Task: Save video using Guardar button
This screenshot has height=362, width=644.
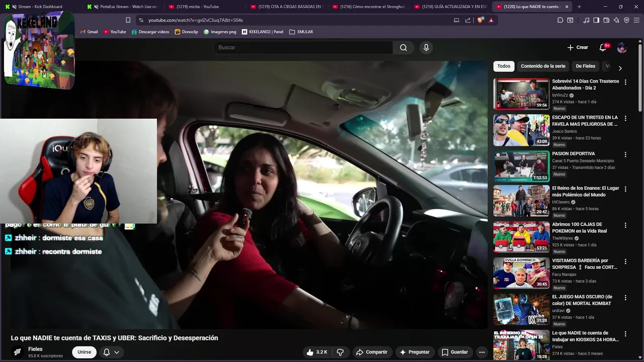Action: click(x=454, y=352)
